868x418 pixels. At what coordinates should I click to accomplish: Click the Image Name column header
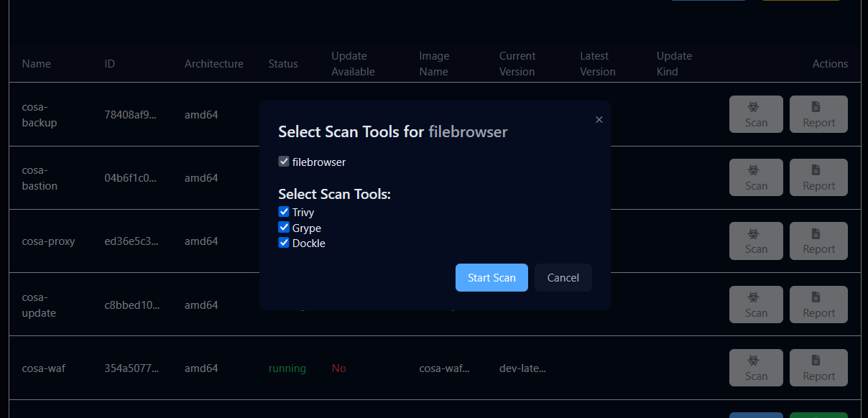[435, 64]
